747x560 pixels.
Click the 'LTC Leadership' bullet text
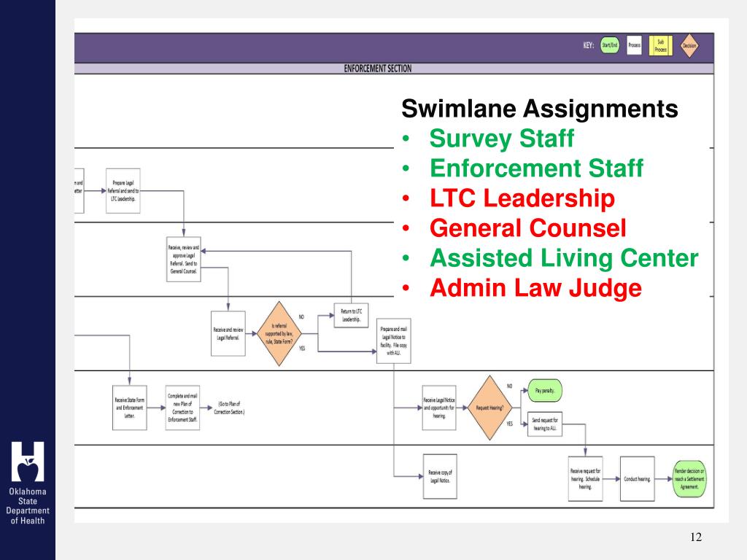coord(522,198)
